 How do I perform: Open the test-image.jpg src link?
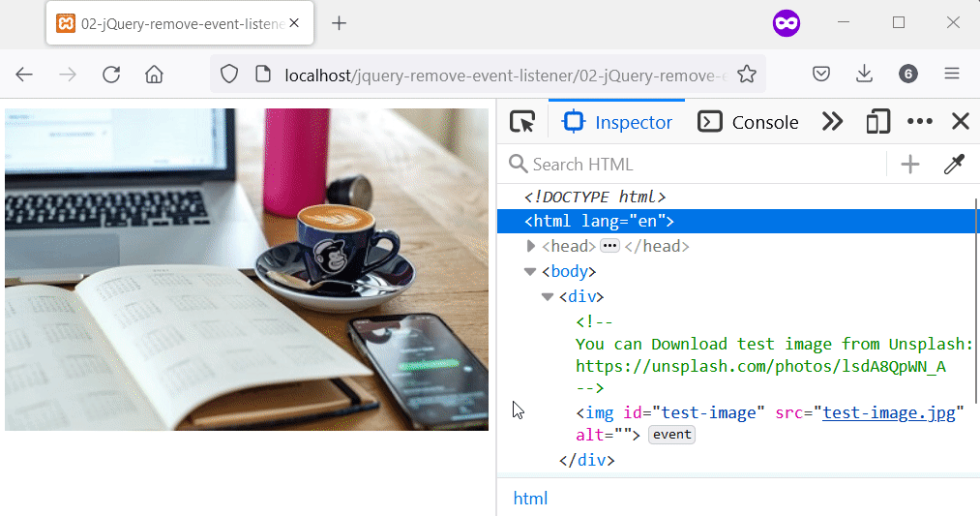[888, 413]
